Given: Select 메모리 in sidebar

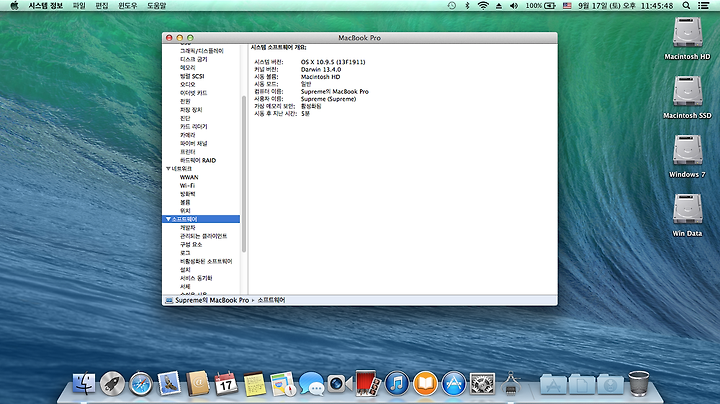Looking at the screenshot, I should point(187,67).
